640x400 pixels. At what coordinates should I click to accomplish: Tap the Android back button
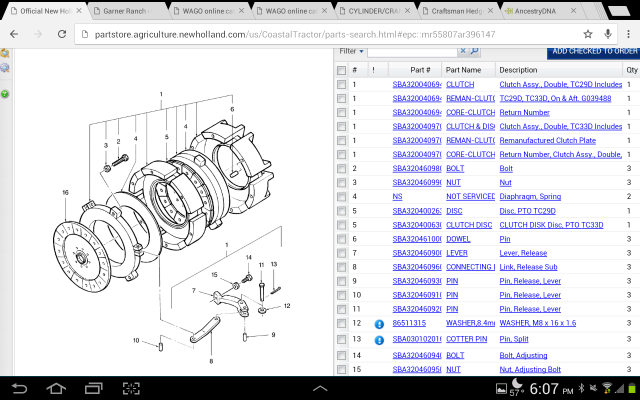(x=19, y=388)
